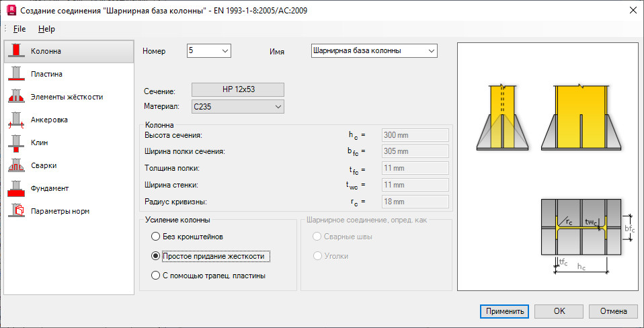Click the column base side-view preview
644x328 pixels.
[x=502, y=118]
